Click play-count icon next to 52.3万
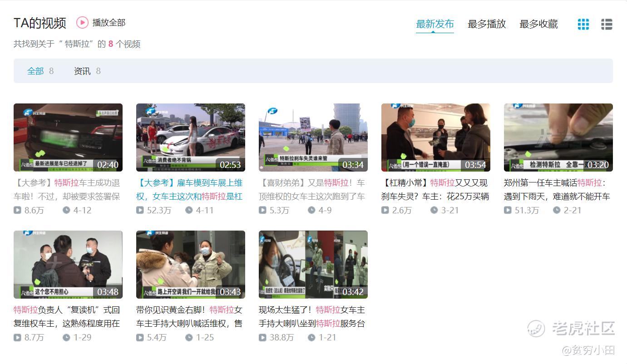 [x=140, y=210]
